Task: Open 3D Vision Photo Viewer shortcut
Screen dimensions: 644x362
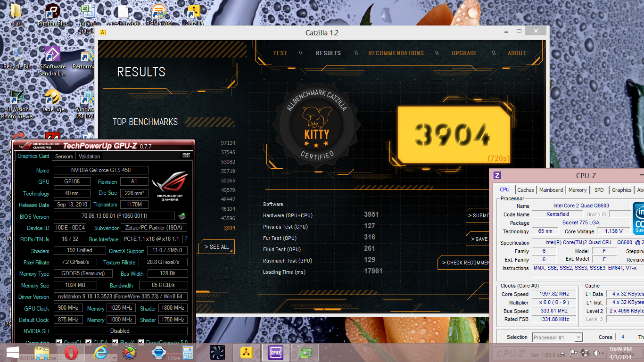Action: coord(17,104)
